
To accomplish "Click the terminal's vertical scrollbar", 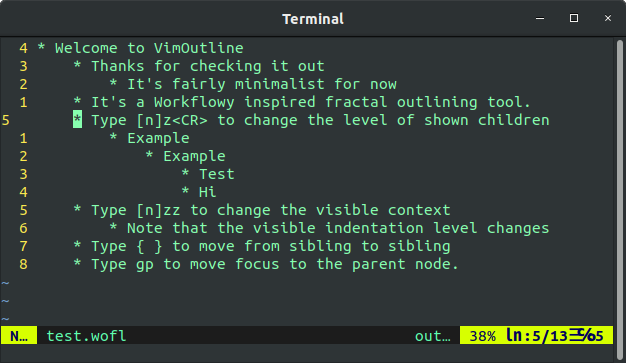I will pos(619,198).
